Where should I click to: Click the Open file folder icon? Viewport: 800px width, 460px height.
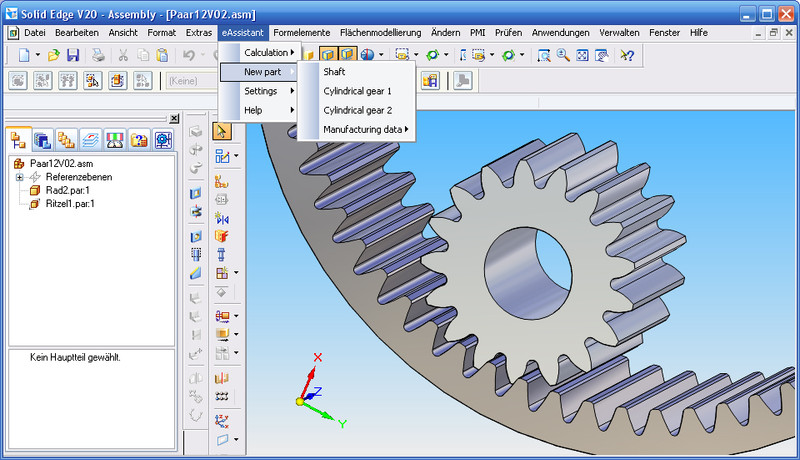click(x=53, y=55)
